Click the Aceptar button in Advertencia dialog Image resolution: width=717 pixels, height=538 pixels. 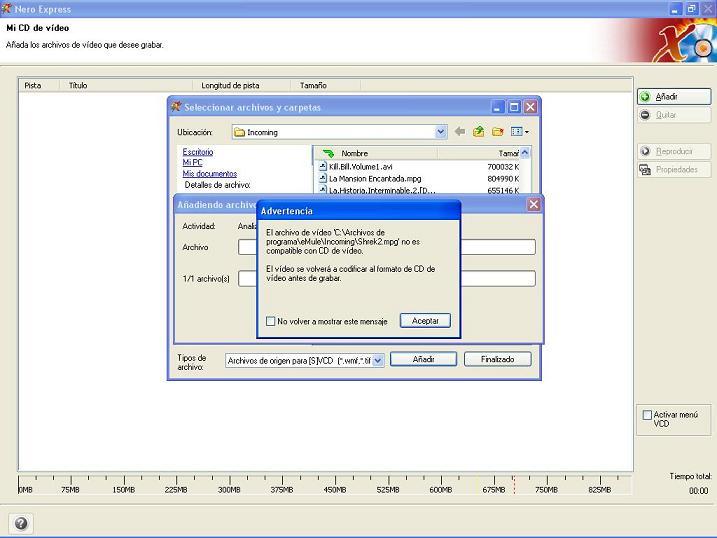425,320
